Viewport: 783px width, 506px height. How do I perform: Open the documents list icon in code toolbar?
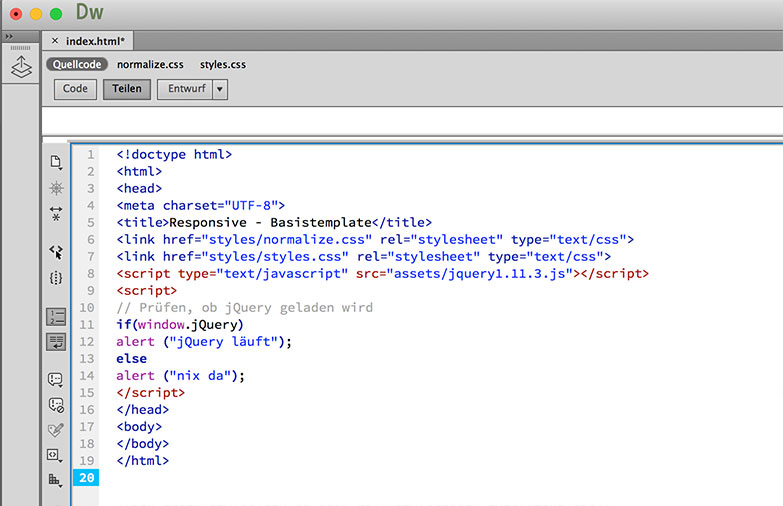[x=56, y=162]
